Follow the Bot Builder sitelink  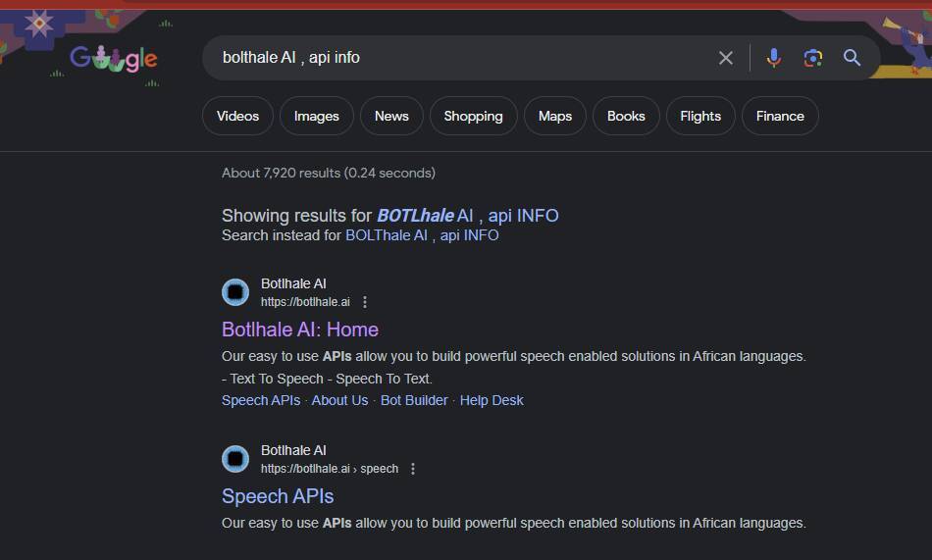414,400
